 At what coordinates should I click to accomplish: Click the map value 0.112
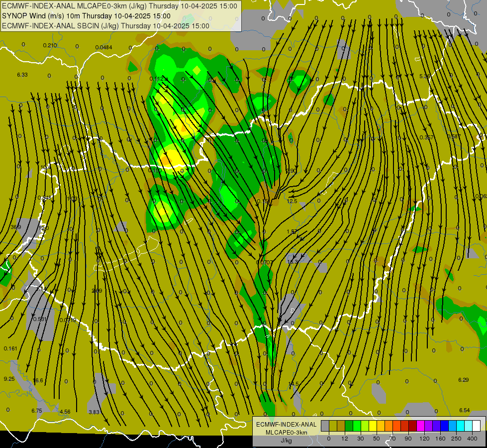156,79
